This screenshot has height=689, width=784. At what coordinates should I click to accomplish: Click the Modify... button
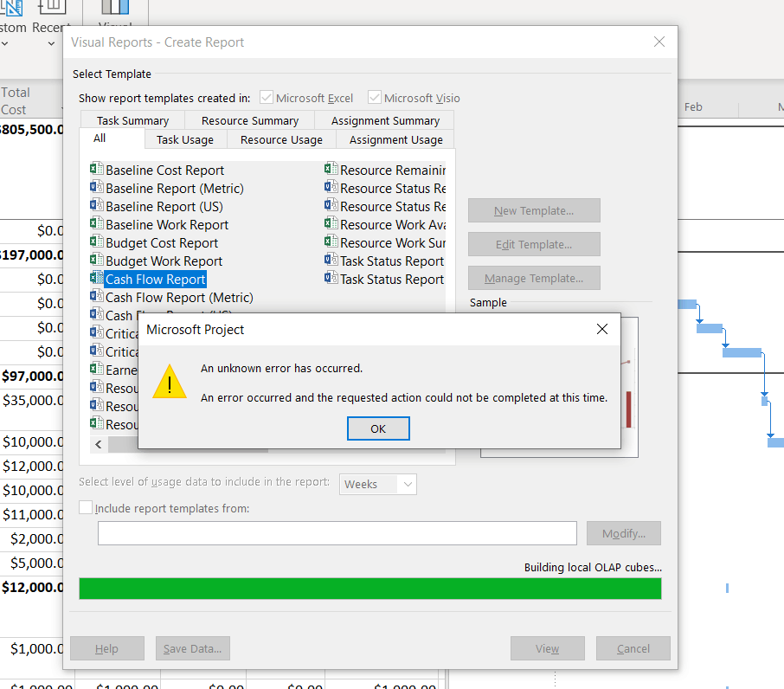[x=624, y=533]
